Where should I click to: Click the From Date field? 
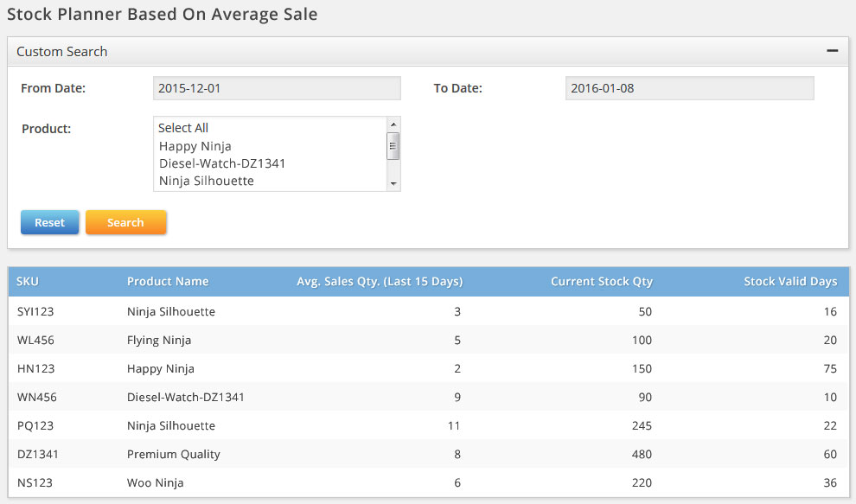click(x=277, y=88)
